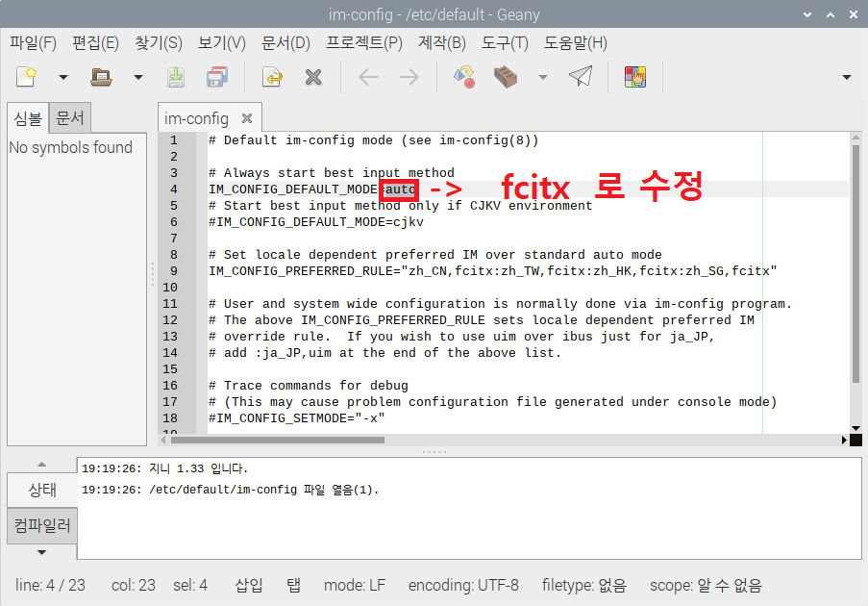868x606 pixels.
Task: Reload the current file icon
Action: [x=272, y=77]
